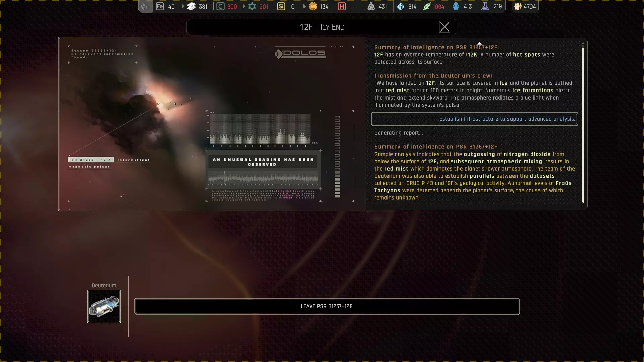
Task: Click the purple flask science icon
Action: click(x=485, y=6)
